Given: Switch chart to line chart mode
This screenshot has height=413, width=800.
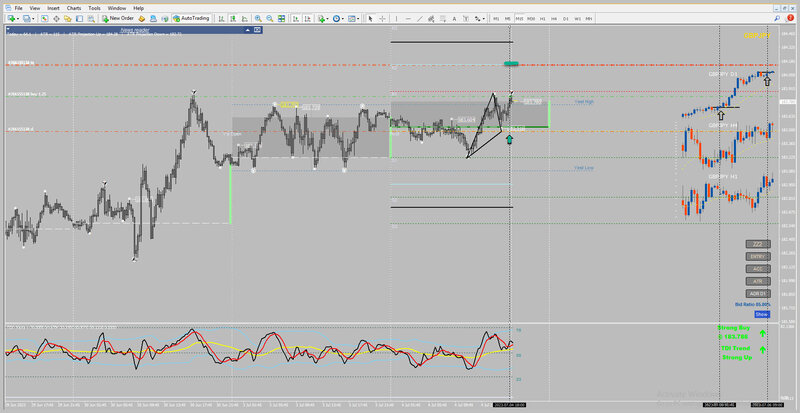Looking at the screenshot, I should (244, 18).
